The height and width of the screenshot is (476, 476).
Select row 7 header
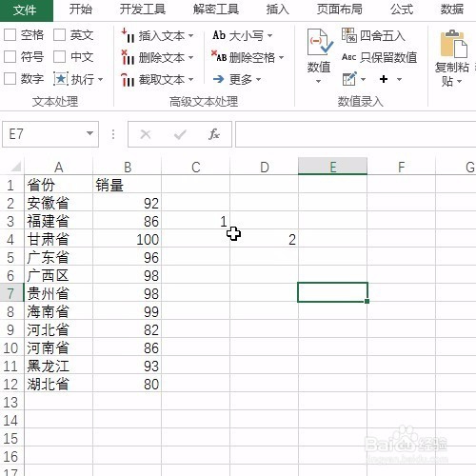(x=11, y=293)
